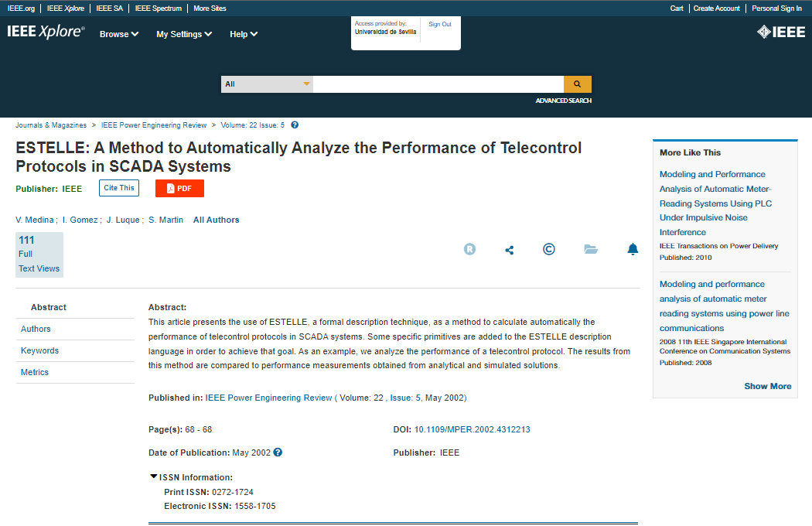Open the All search category dropdown
The width and height of the screenshot is (812, 526).
[267, 84]
